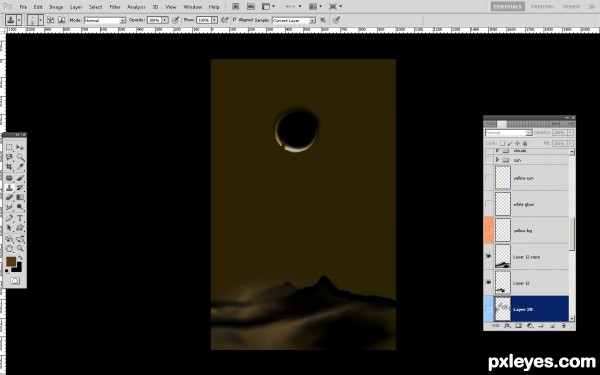
Task: Select the Pen tool
Action: click(x=10, y=218)
